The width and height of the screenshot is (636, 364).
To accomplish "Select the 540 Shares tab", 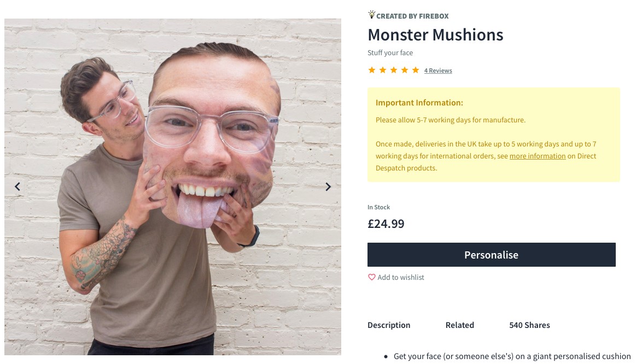I will tap(530, 325).
